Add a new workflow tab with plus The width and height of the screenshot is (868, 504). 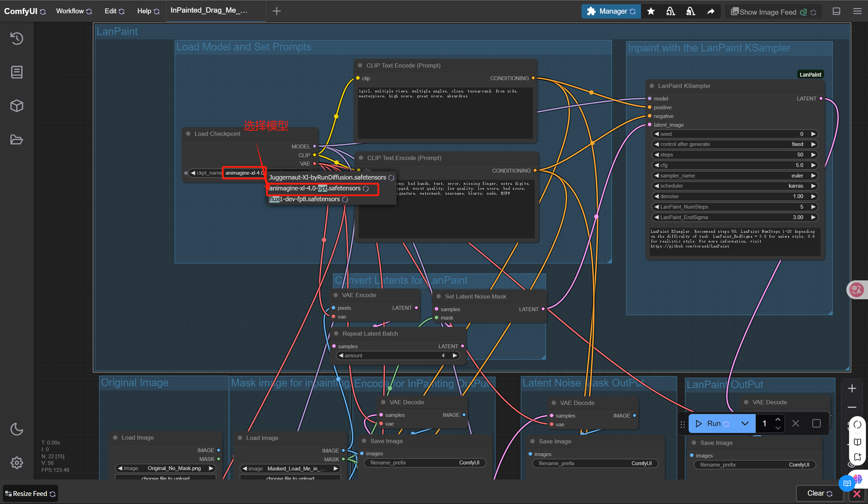point(276,11)
